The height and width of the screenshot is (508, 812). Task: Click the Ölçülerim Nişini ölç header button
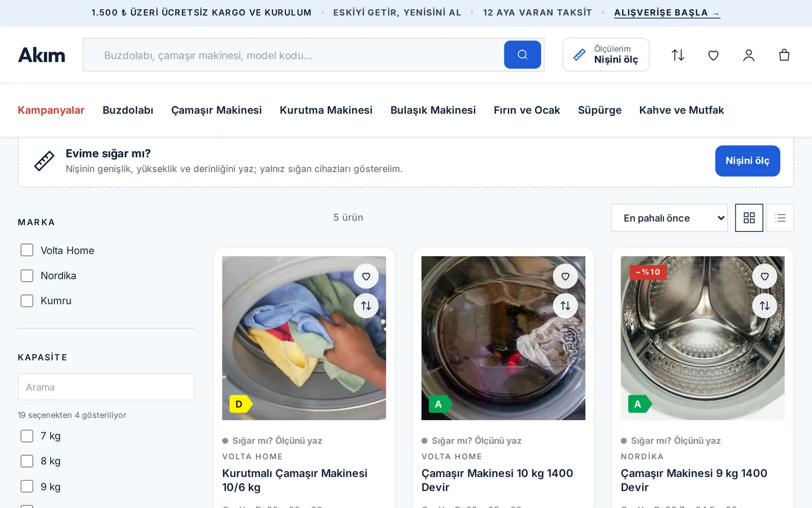click(606, 55)
